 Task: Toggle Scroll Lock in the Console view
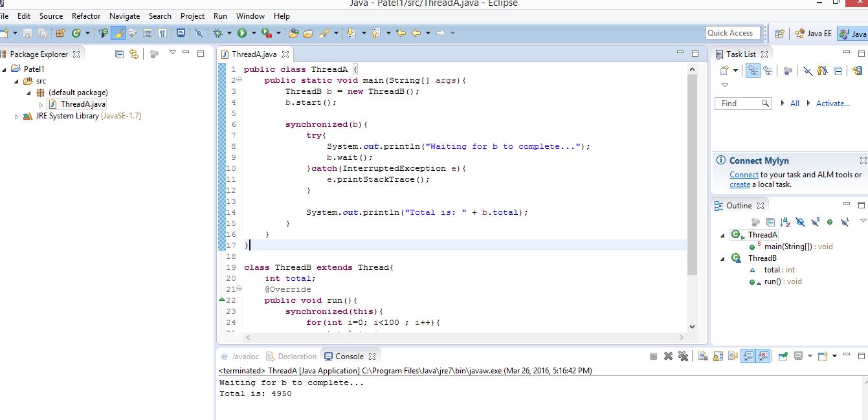(x=718, y=355)
